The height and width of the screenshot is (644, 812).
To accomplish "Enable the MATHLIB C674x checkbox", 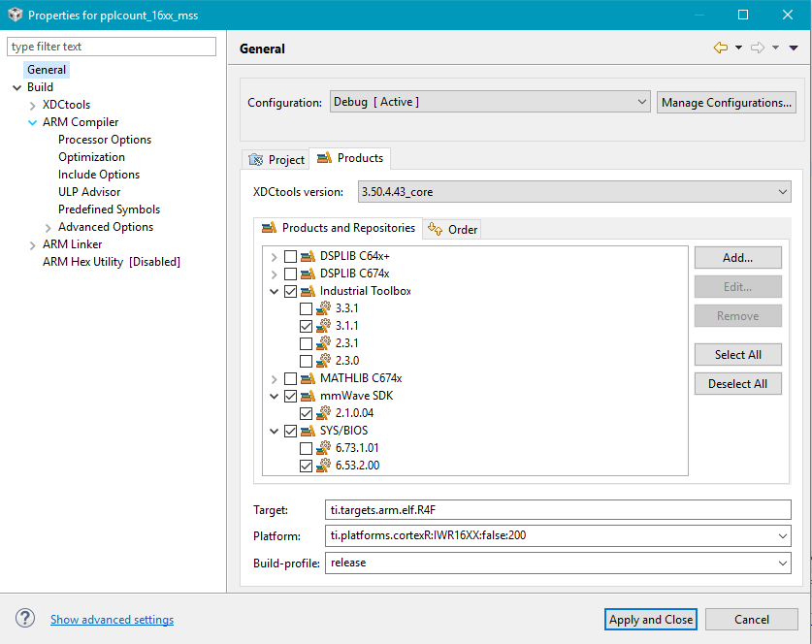I will click(290, 378).
